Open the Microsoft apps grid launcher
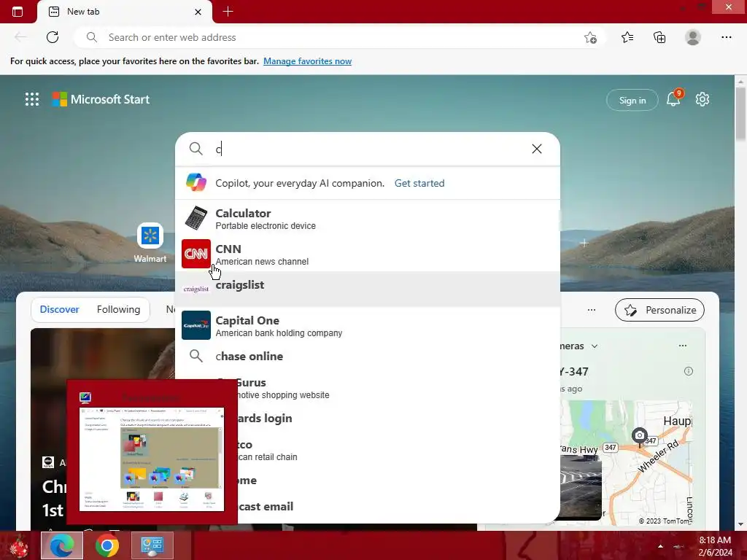 (x=32, y=99)
